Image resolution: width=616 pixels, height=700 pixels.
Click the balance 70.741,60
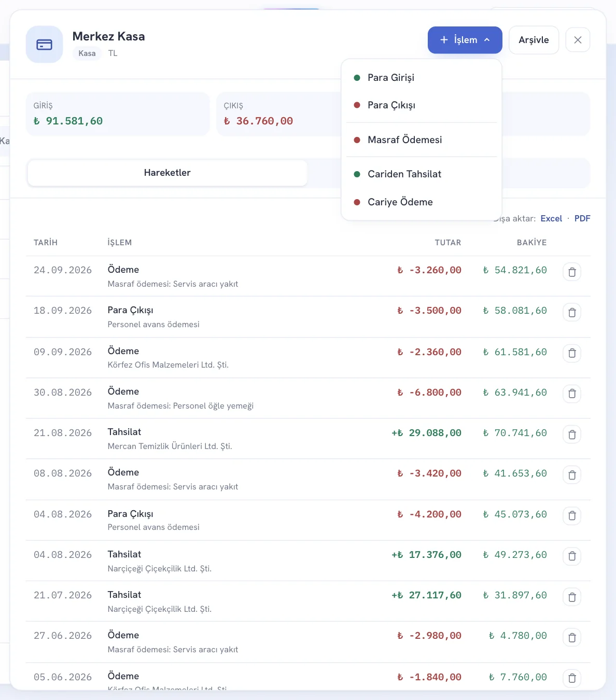515,433
